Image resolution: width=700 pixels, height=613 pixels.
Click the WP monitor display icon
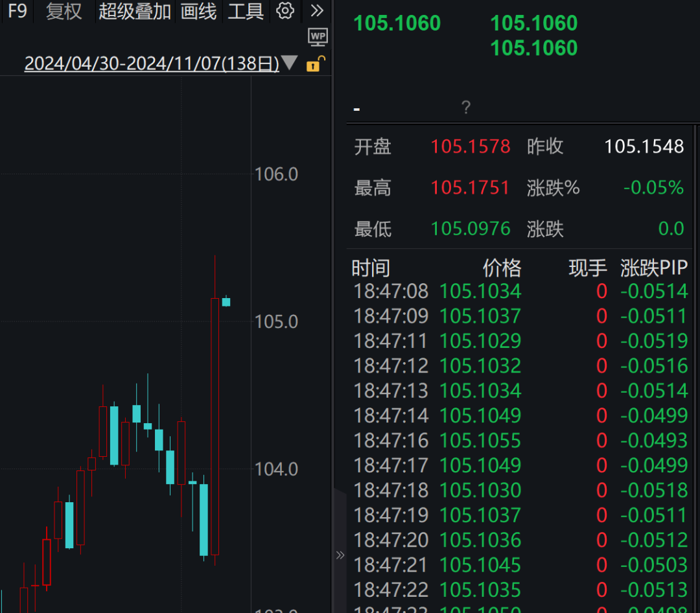(318, 37)
